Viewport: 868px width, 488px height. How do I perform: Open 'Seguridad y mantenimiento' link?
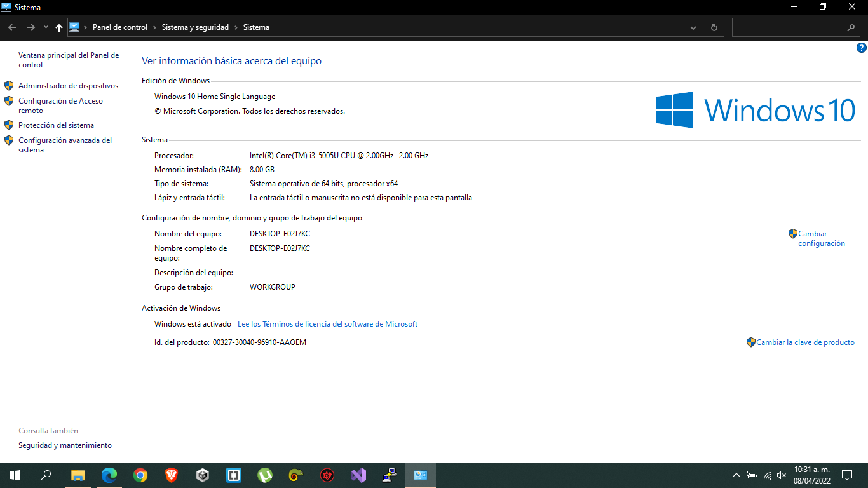[x=65, y=445]
